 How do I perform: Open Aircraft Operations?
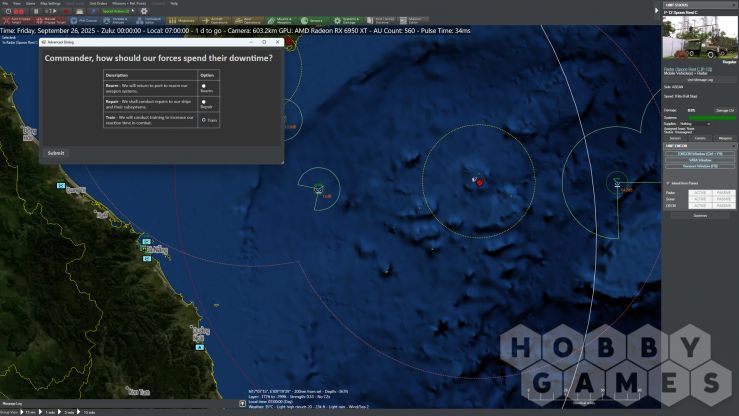pyautogui.click(x=215, y=20)
